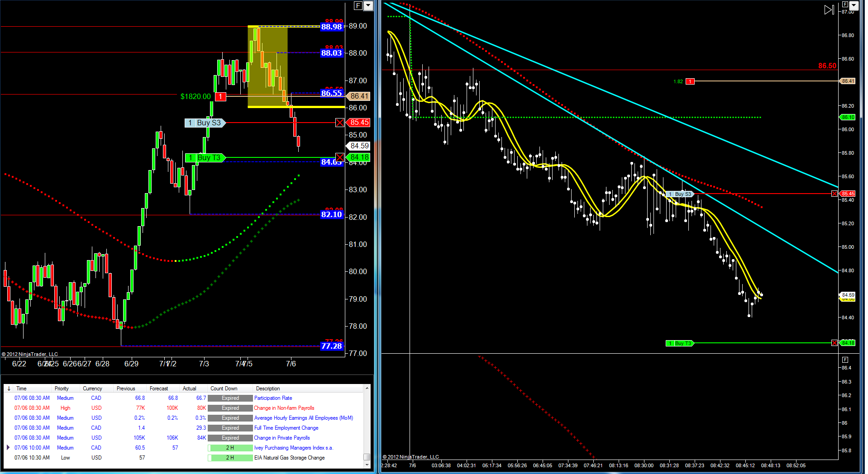Sort news table by Time column
The image size is (868, 474).
[x=21, y=389]
